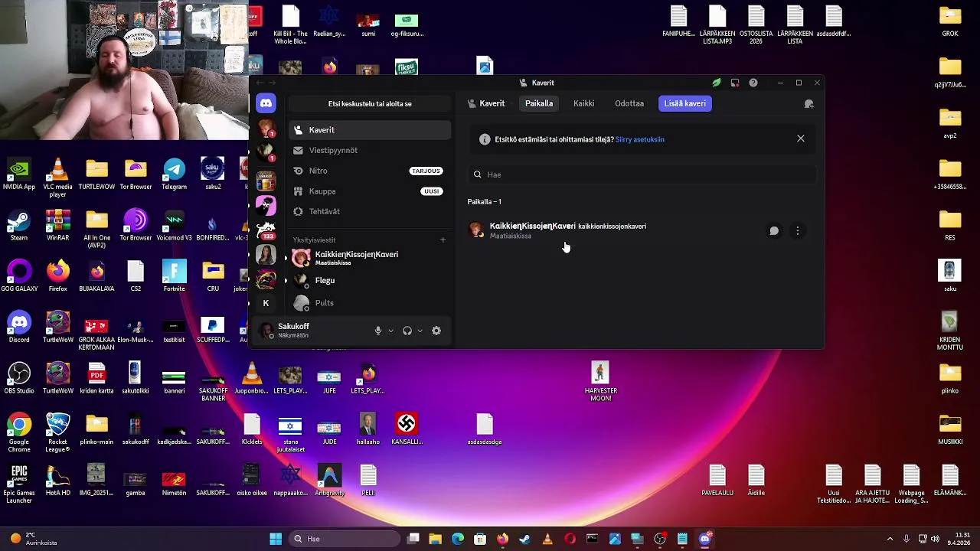
Task: Open DM with Pults
Action: (x=370, y=303)
